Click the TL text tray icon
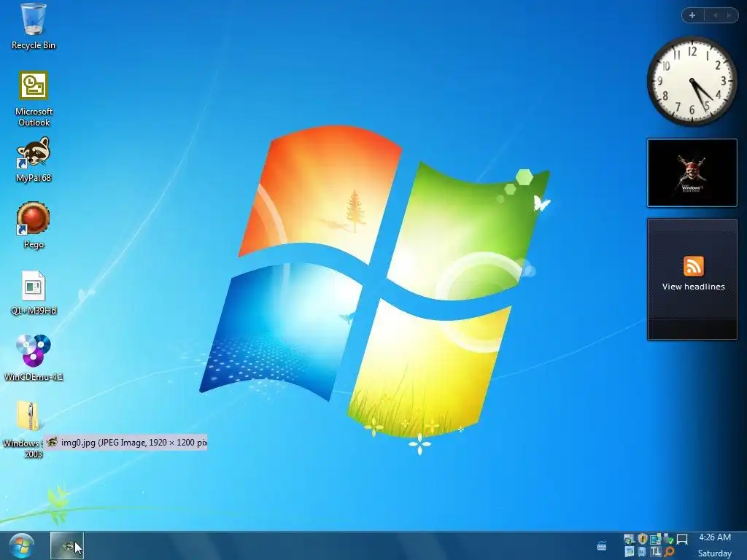This screenshot has width=747, height=560. 656,551
